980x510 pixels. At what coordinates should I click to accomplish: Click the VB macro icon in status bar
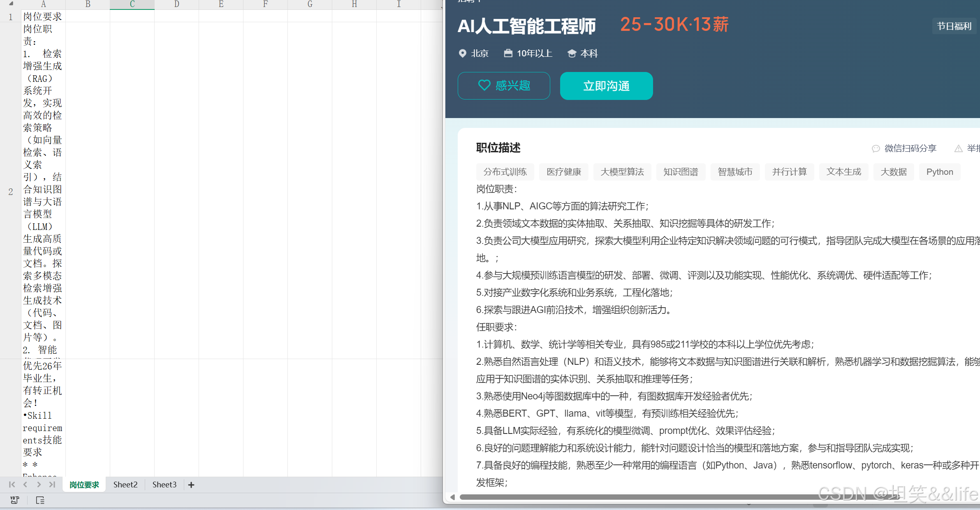pos(15,500)
